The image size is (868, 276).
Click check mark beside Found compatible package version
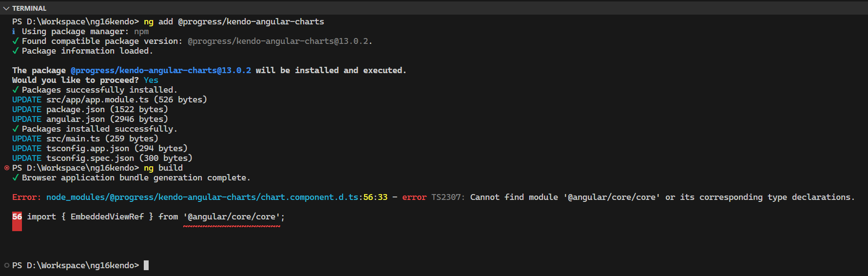tap(16, 41)
